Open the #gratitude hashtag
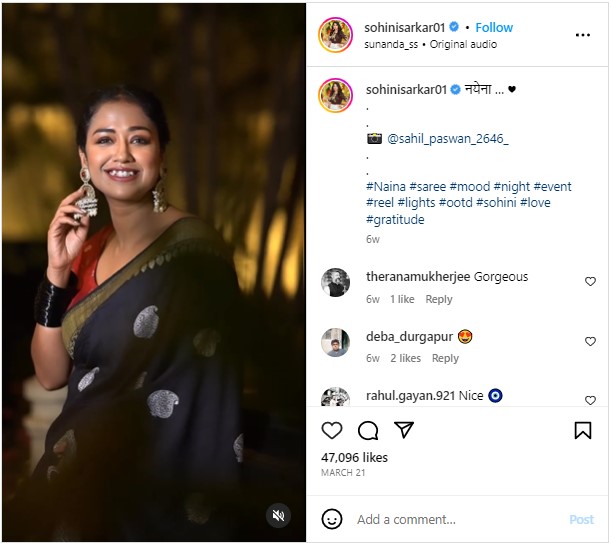 click(x=395, y=219)
